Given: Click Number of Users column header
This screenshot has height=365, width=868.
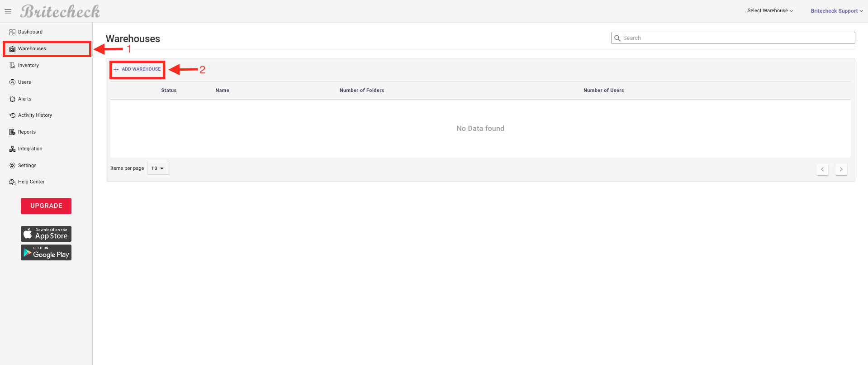Looking at the screenshot, I should (603, 90).
